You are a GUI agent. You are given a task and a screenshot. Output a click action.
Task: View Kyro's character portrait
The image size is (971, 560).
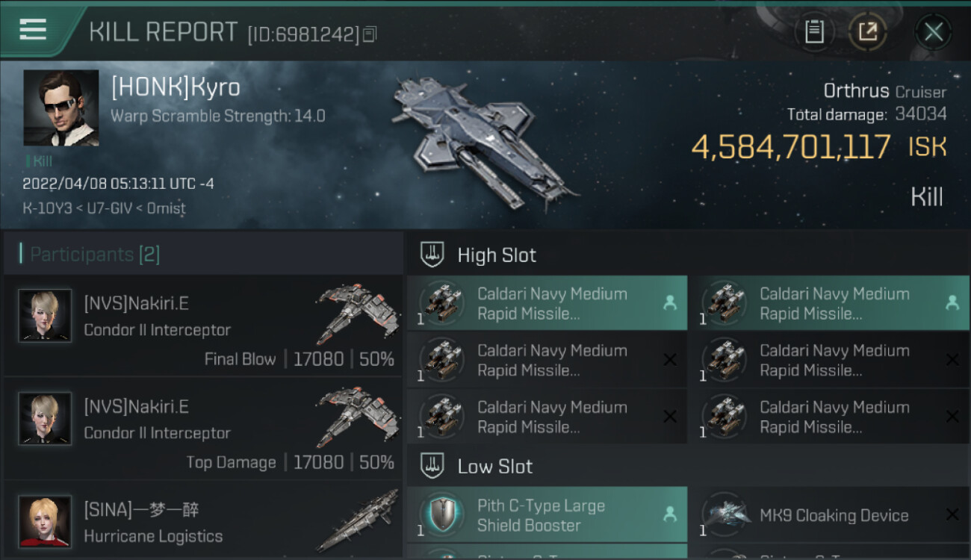[x=61, y=108]
